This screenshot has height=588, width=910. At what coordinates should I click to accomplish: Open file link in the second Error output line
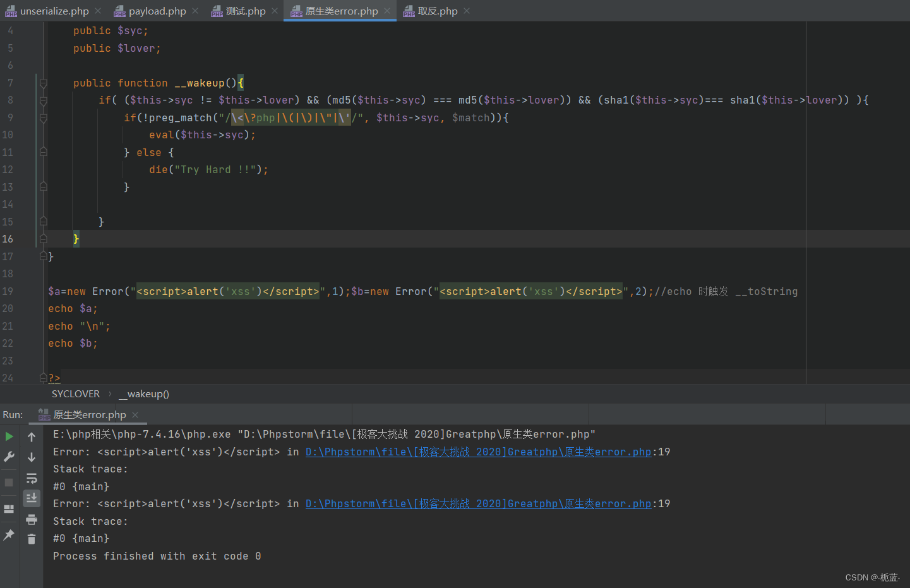click(478, 503)
